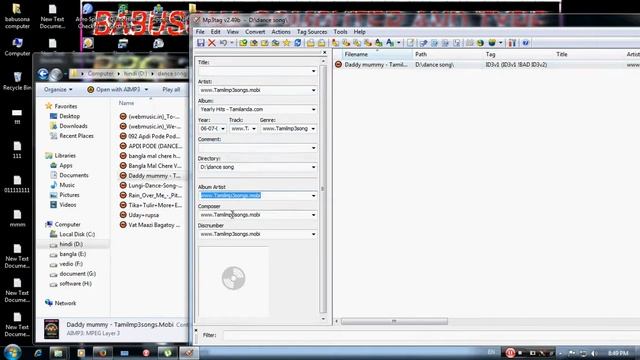Click the Text file - Tag converter icon
The image size is (640, 360).
coord(368,43)
